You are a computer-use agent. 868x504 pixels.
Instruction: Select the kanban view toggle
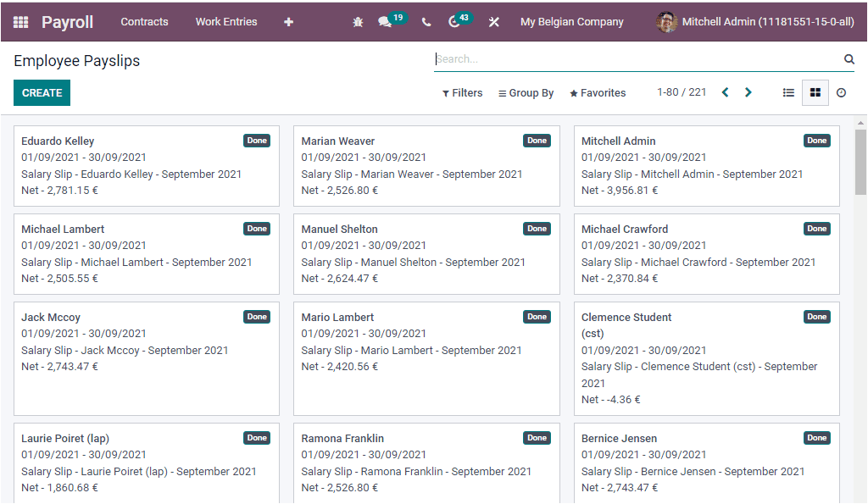(x=815, y=92)
